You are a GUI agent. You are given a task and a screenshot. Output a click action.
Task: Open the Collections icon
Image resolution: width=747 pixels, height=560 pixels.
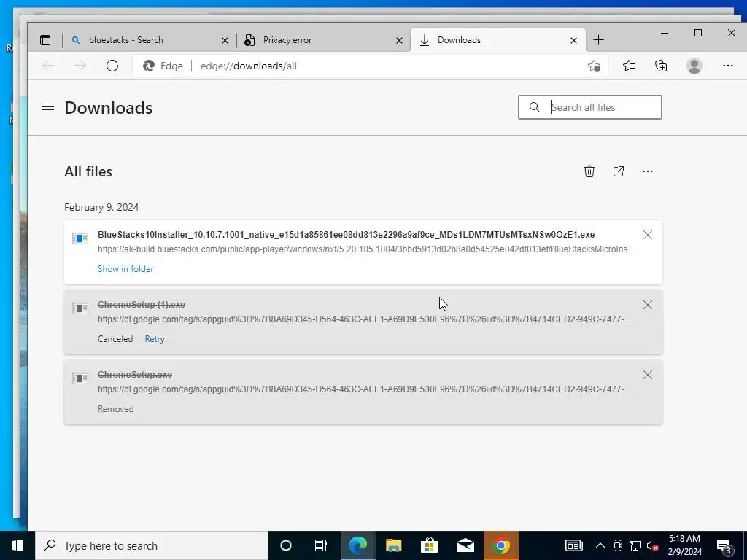tap(661, 66)
